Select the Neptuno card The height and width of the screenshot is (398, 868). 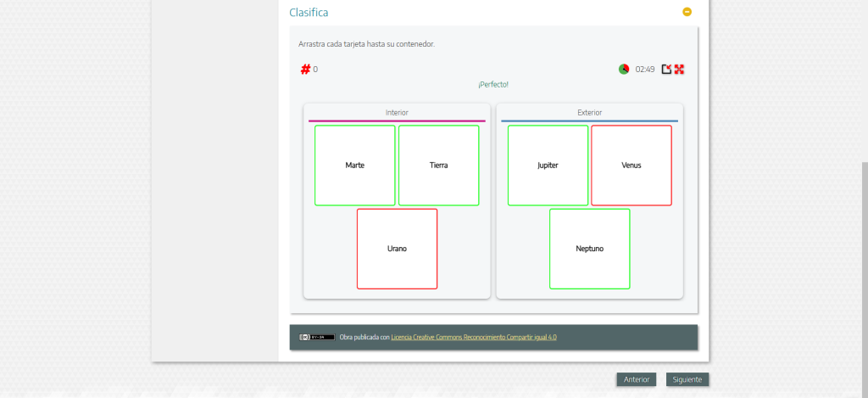tap(590, 249)
